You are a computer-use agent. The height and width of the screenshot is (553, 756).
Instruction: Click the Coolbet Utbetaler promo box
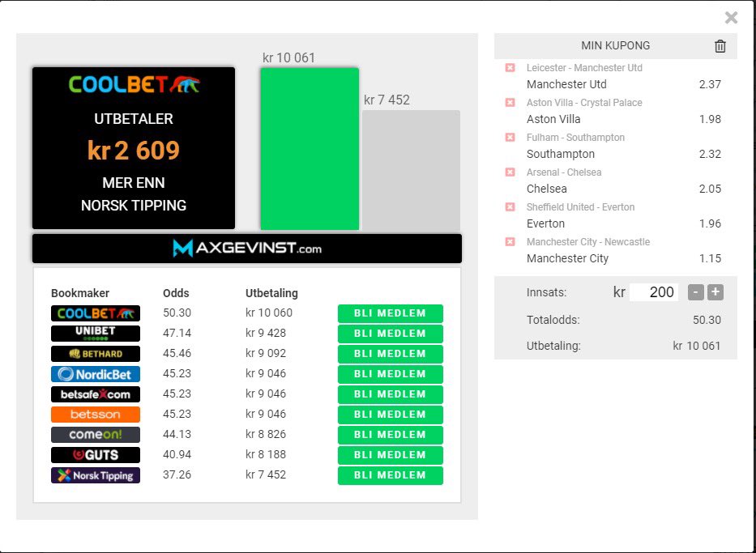(x=134, y=148)
